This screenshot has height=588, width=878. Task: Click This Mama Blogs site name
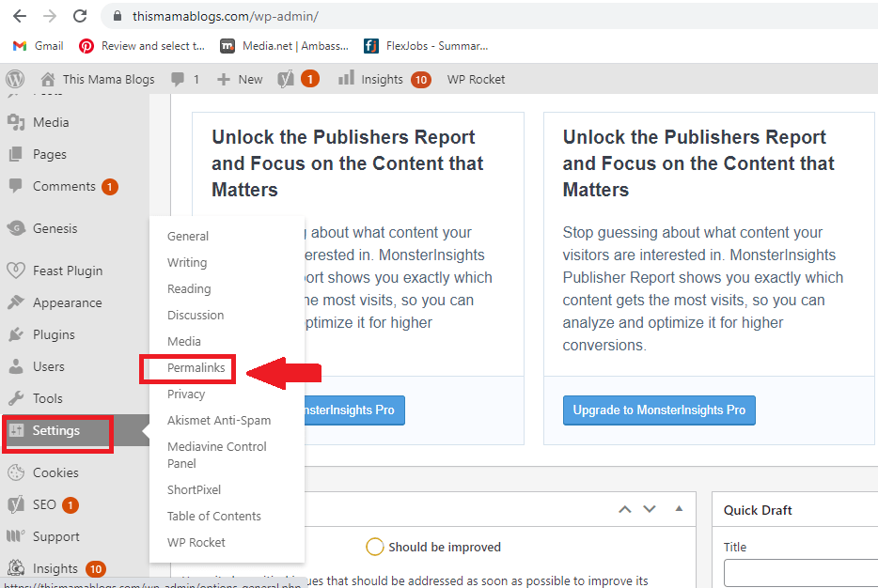point(109,80)
